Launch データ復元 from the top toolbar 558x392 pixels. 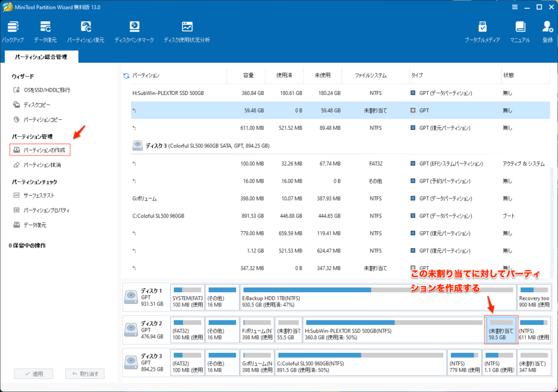tap(45, 32)
